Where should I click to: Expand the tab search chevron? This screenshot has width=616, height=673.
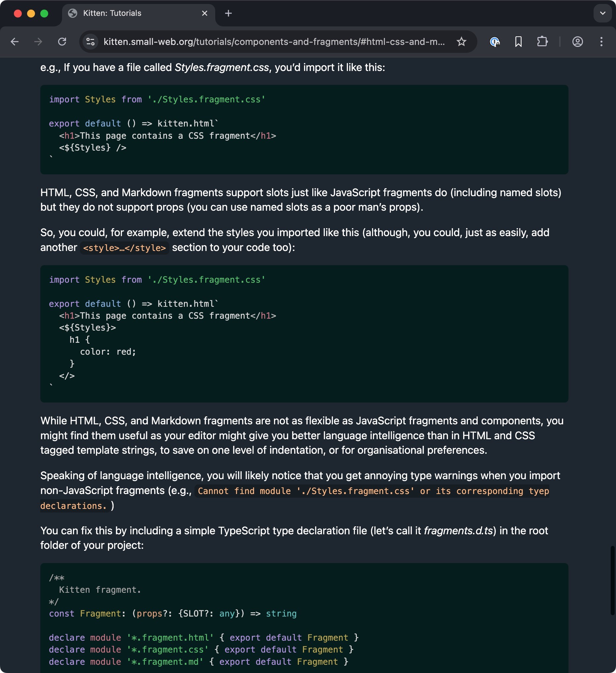(602, 13)
